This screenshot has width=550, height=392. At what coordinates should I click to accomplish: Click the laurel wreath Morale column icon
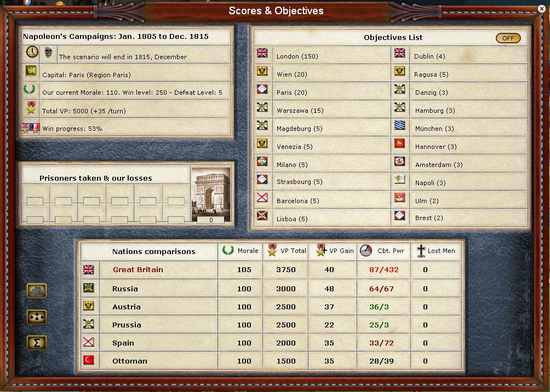228,250
